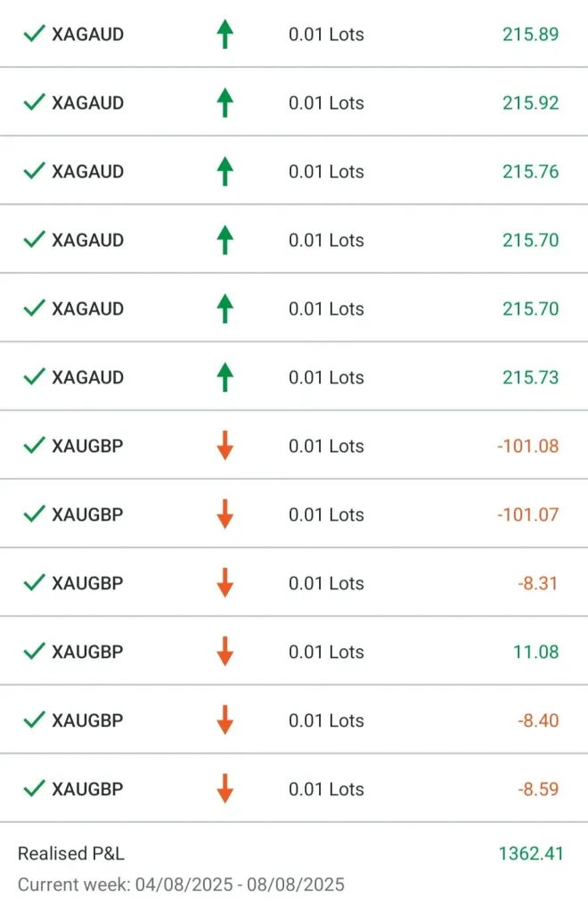
Task: Click the green up arrow beside 215.92 profit
Action: 225,103
